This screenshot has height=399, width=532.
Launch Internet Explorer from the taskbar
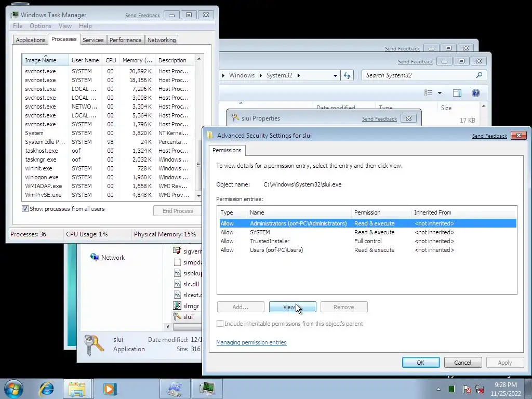tap(46, 389)
